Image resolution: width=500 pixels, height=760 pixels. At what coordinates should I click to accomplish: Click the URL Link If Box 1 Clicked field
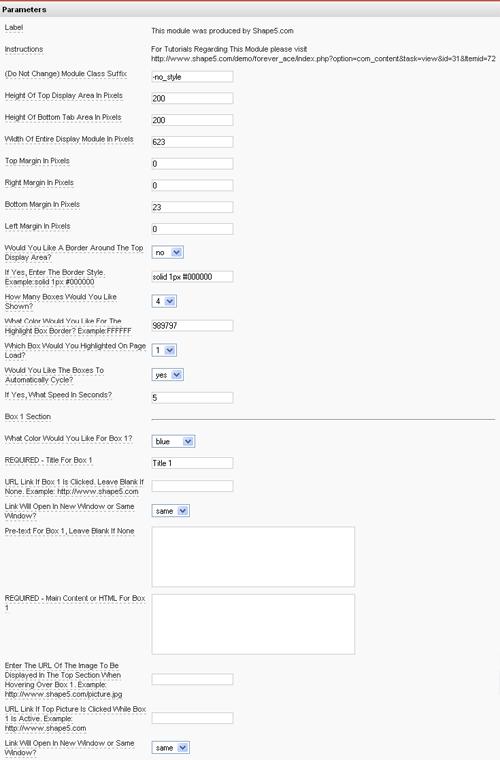pos(192,486)
